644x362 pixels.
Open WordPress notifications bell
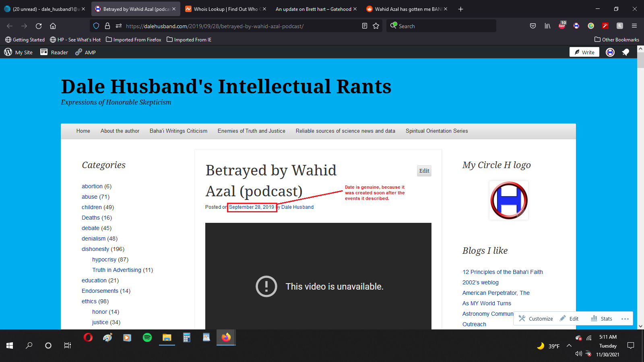(625, 52)
